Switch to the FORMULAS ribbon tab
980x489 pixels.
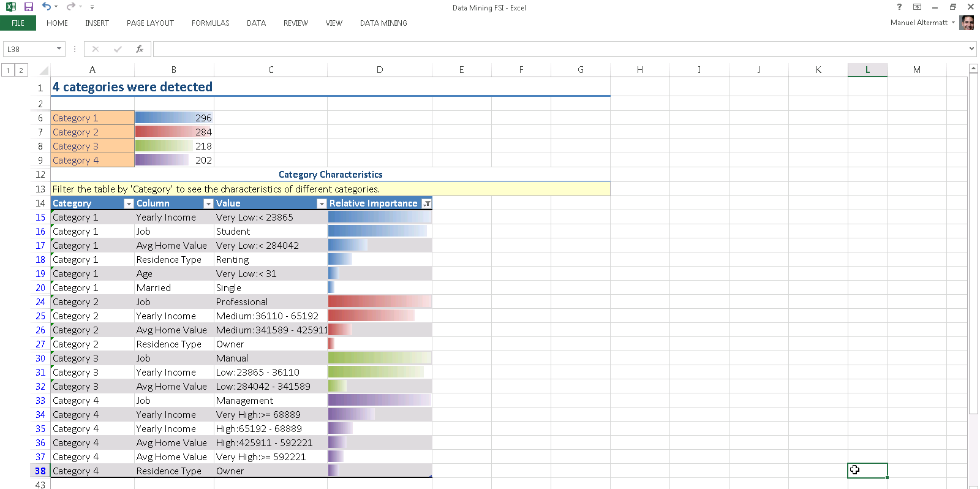tap(210, 23)
